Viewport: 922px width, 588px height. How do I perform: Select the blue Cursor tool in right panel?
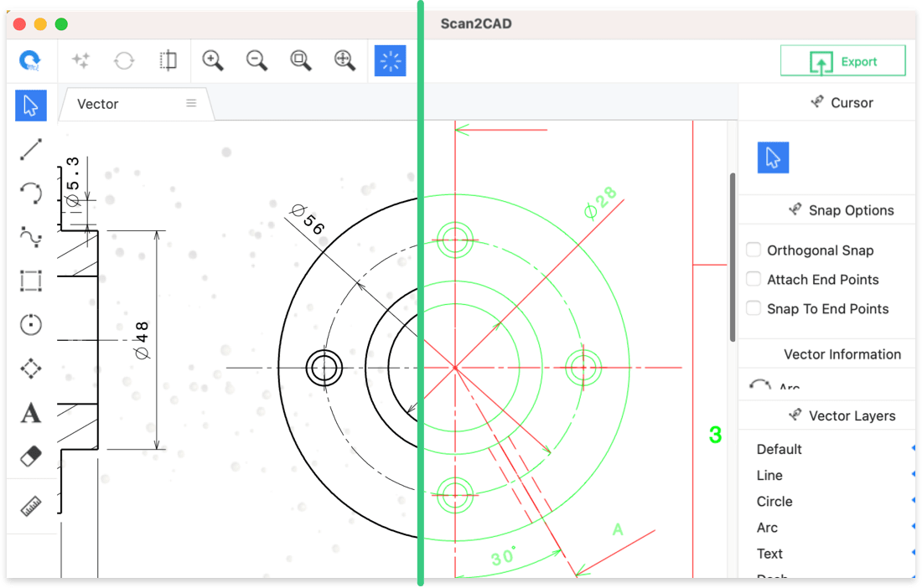tap(773, 157)
